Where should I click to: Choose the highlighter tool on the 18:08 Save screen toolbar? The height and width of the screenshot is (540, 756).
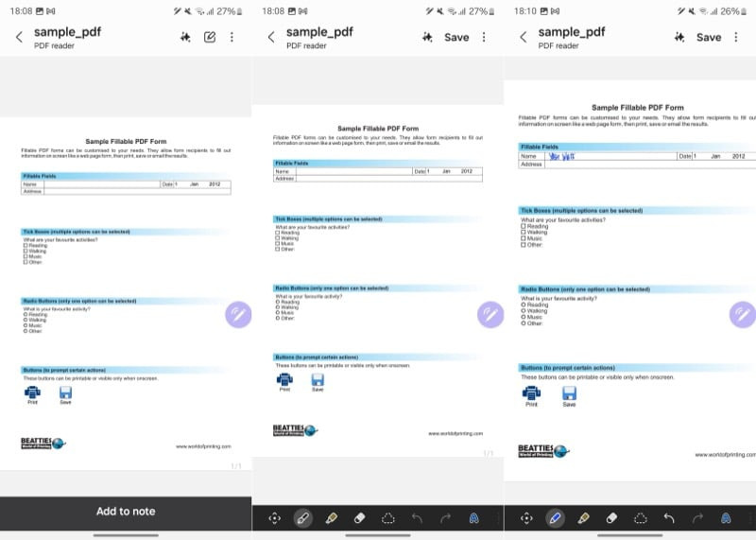point(332,518)
